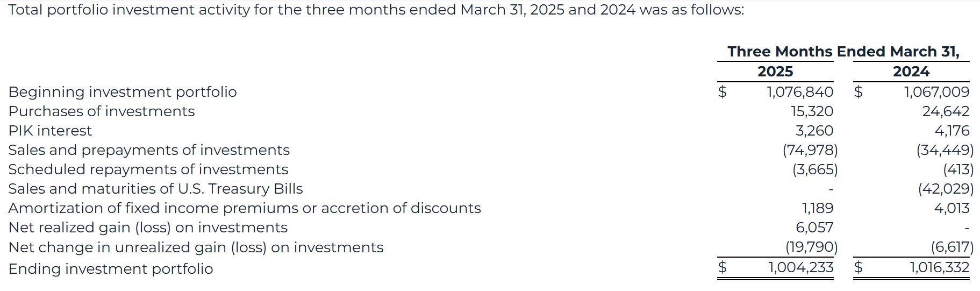Screen dimensions: 980x291
Task: Select Sales and prepayments of investments label
Action: point(149,150)
